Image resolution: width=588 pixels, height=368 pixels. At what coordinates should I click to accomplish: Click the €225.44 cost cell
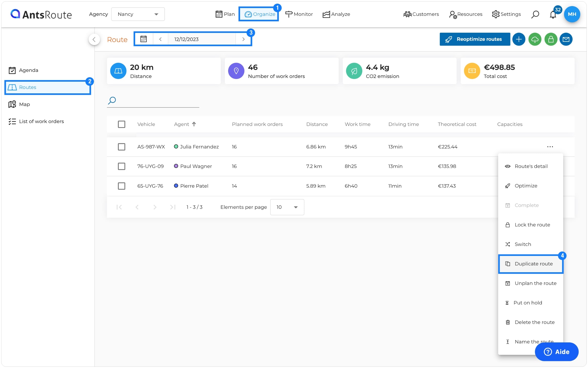coord(447,147)
